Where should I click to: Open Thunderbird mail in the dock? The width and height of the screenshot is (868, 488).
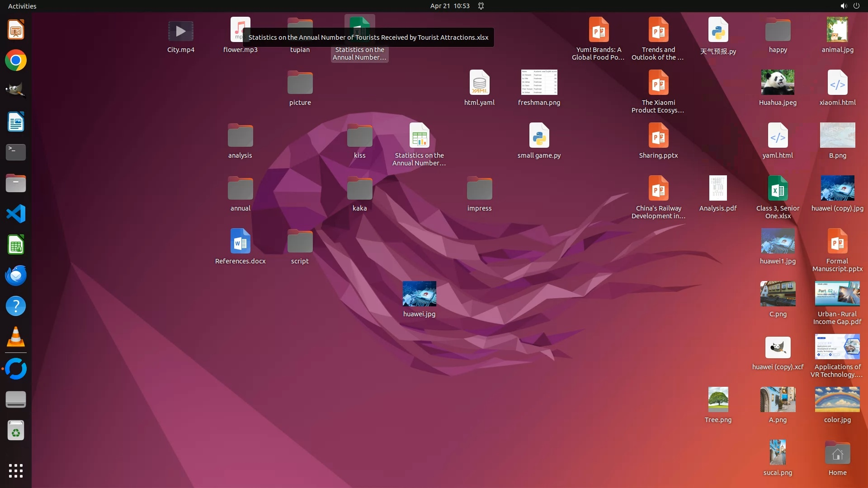[x=16, y=275]
